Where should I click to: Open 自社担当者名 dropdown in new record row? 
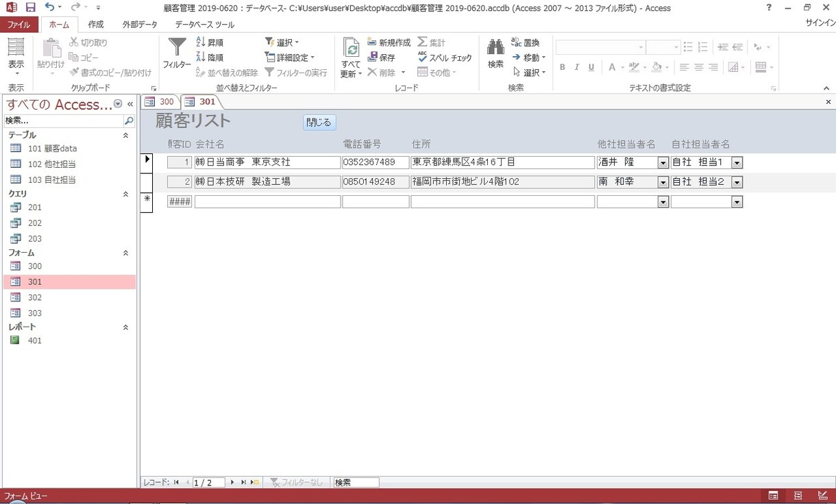pyautogui.click(x=737, y=202)
